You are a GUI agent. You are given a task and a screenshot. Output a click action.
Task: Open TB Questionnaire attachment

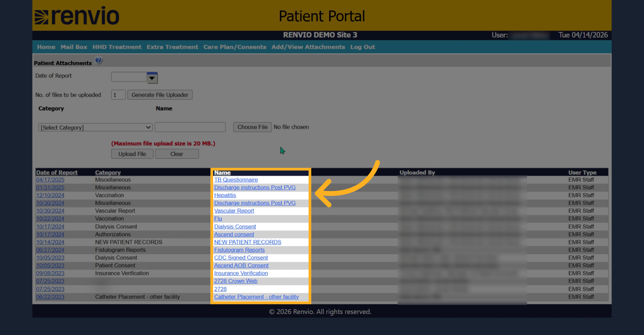click(x=236, y=180)
